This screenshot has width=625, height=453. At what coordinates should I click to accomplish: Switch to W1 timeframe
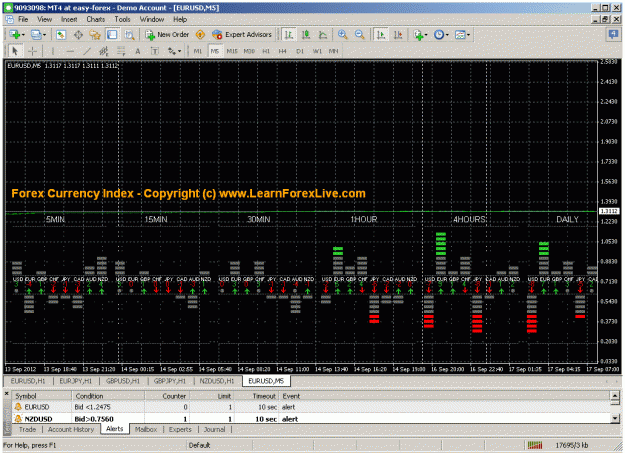coord(317,51)
